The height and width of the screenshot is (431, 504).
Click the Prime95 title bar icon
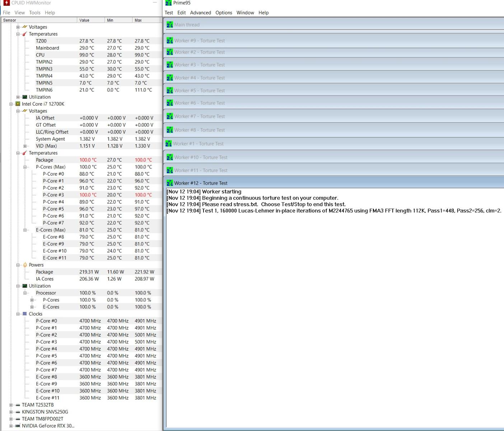pyautogui.click(x=168, y=3)
